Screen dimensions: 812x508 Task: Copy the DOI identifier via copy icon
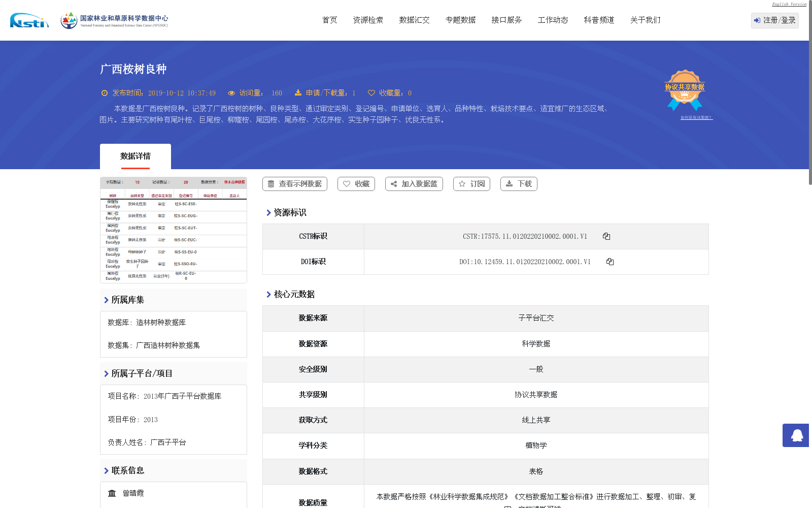click(610, 262)
